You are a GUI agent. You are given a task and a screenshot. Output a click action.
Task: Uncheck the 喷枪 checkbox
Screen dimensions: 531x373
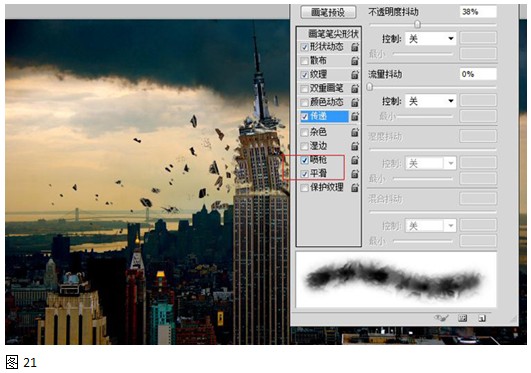pos(304,160)
